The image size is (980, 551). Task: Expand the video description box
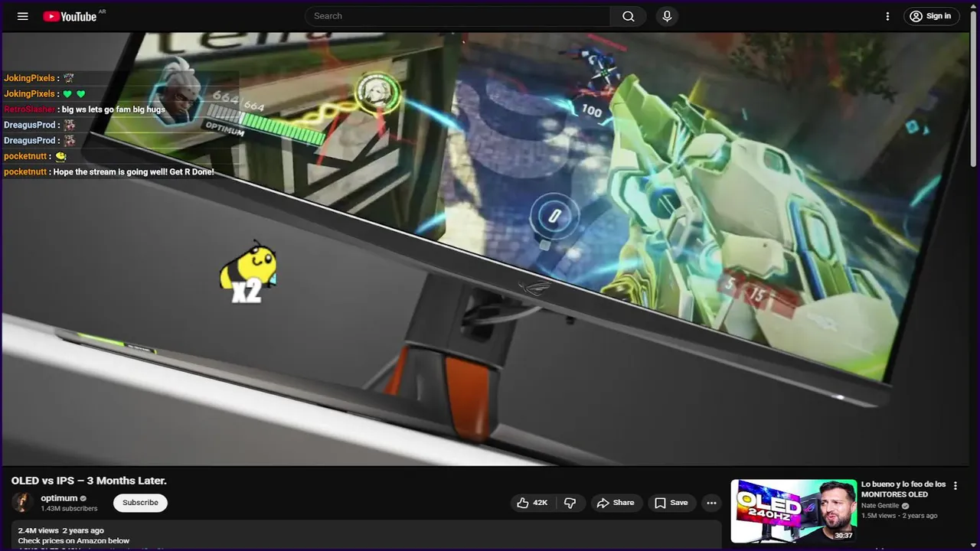click(x=366, y=535)
